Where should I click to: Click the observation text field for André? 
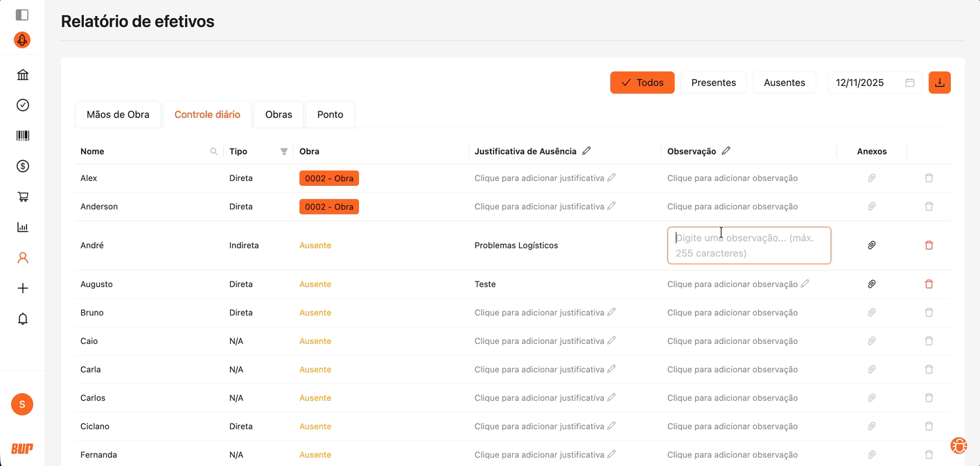click(749, 245)
